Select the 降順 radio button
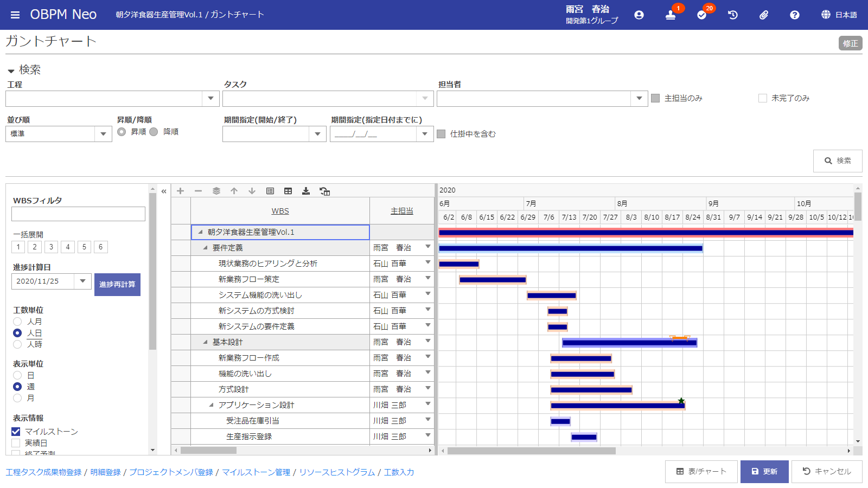868x488 pixels. coord(154,132)
